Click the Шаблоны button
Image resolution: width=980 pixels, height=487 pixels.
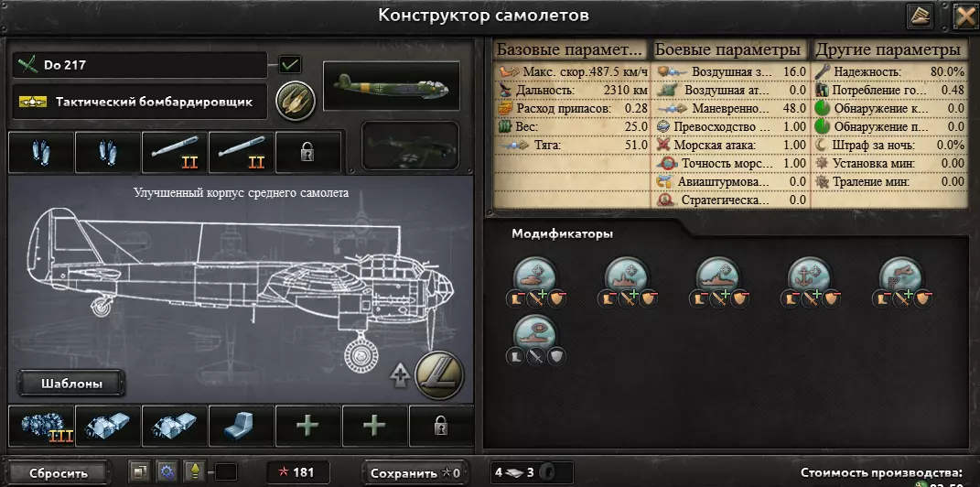[x=71, y=384]
